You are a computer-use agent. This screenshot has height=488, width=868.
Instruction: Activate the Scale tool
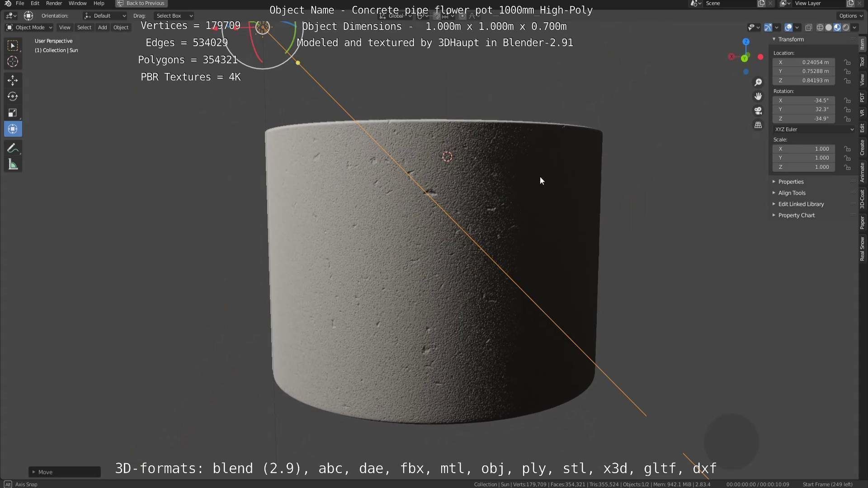tap(13, 113)
